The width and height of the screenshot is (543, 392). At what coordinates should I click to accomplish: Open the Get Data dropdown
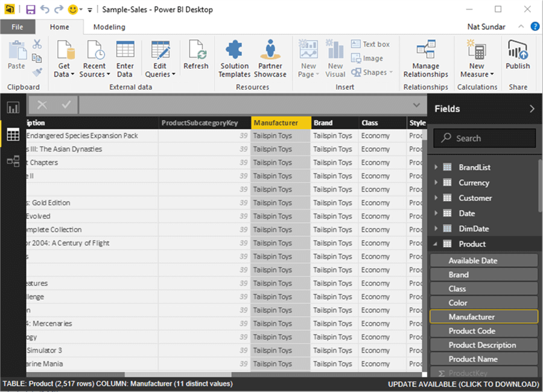(x=64, y=59)
